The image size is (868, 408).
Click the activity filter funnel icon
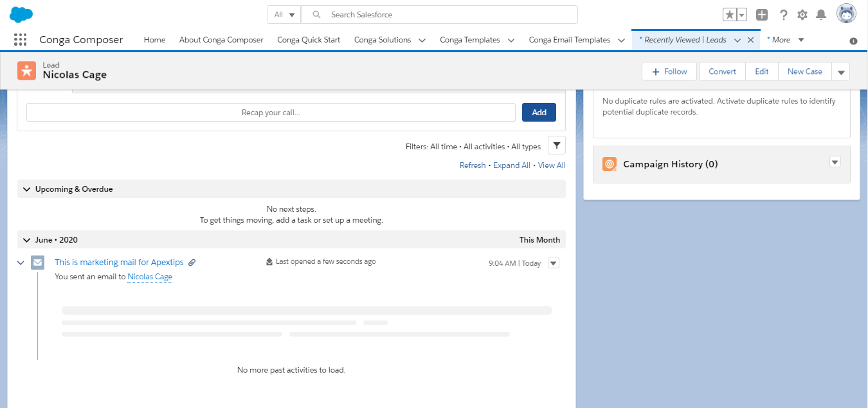pyautogui.click(x=557, y=145)
